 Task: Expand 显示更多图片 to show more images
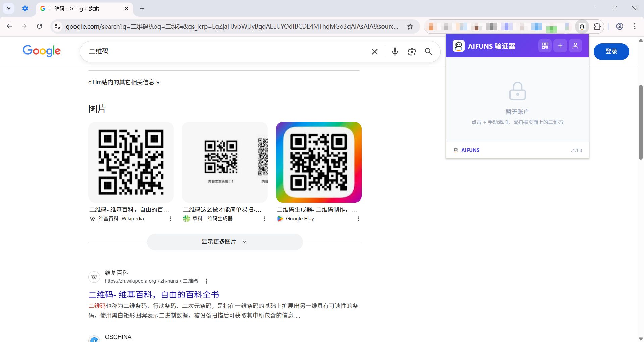tap(225, 242)
